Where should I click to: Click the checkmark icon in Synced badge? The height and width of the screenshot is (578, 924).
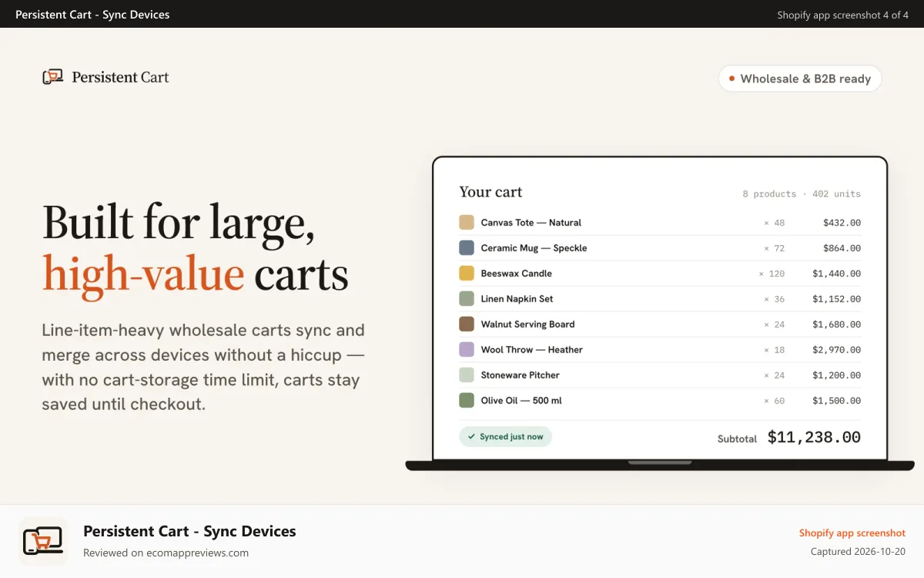click(x=471, y=436)
